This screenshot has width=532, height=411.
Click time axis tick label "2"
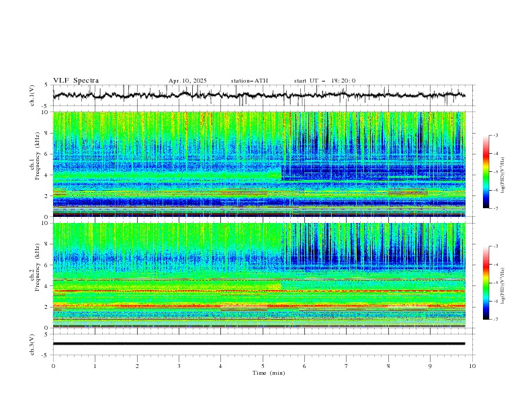[x=138, y=366]
